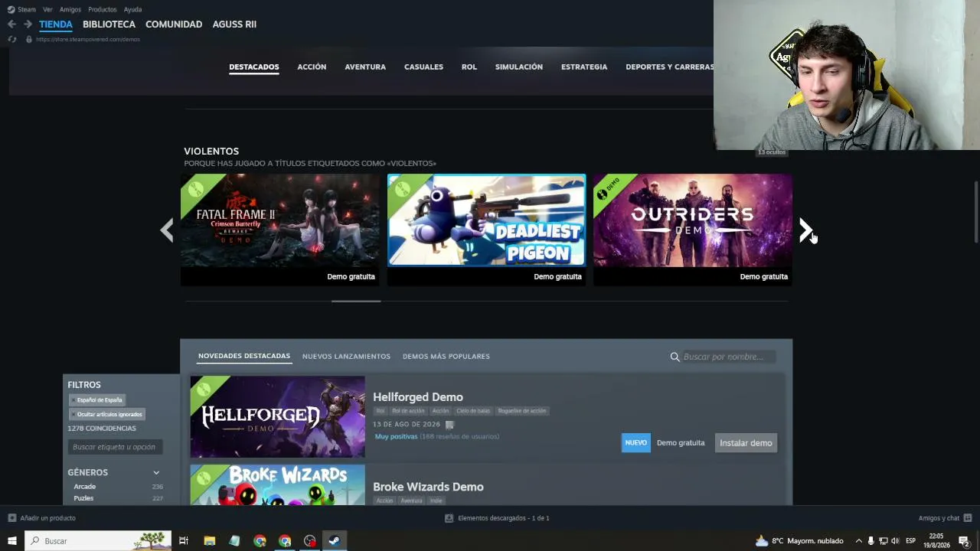Screen dimensions: 980x551
Task: Open Task View on the taskbar
Action: [x=184, y=541]
